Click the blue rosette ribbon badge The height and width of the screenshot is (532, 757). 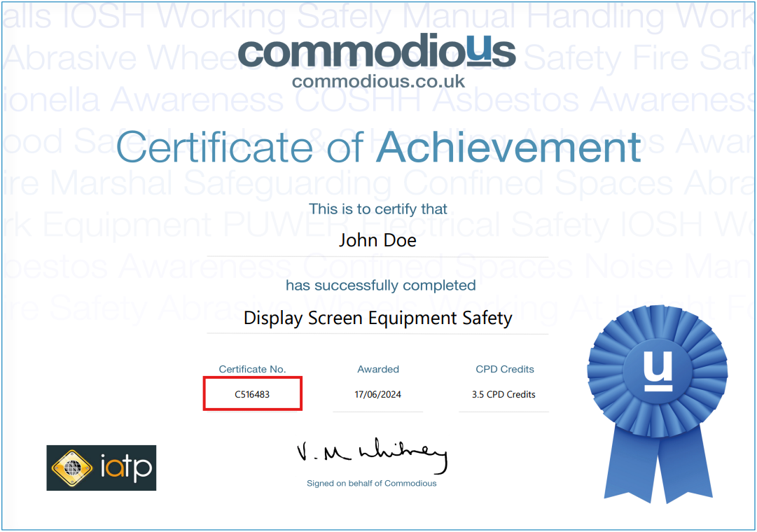658,405
